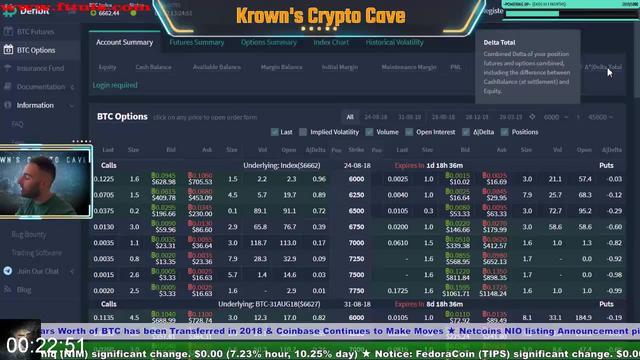Click the top-right power-up progress bar
The width and height of the screenshot is (640, 360).
(571, 13)
